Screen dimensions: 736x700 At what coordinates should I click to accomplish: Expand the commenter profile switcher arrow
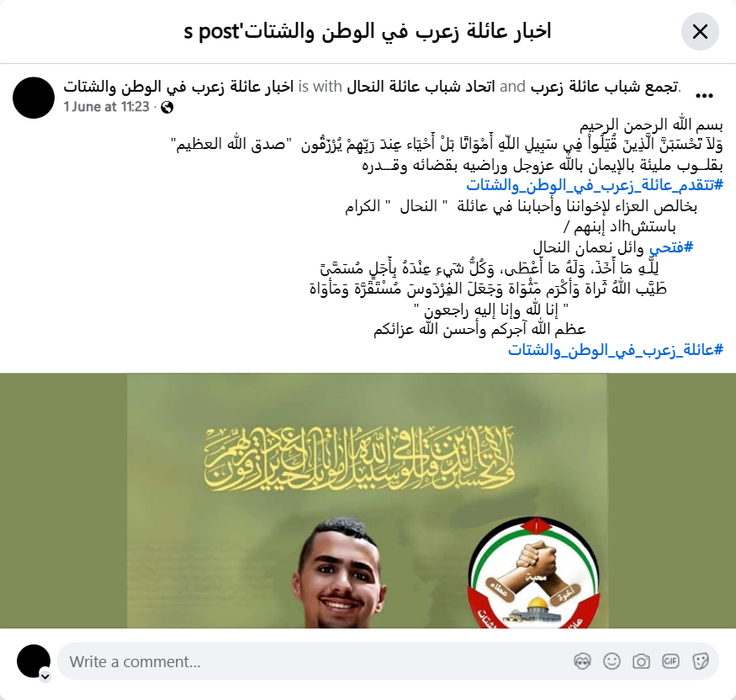45,676
